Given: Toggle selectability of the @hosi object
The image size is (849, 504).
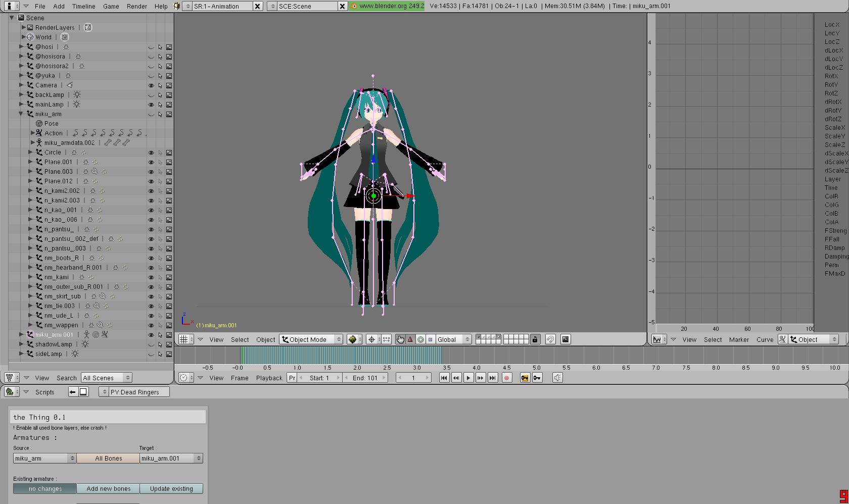Looking at the screenshot, I should (160, 47).
